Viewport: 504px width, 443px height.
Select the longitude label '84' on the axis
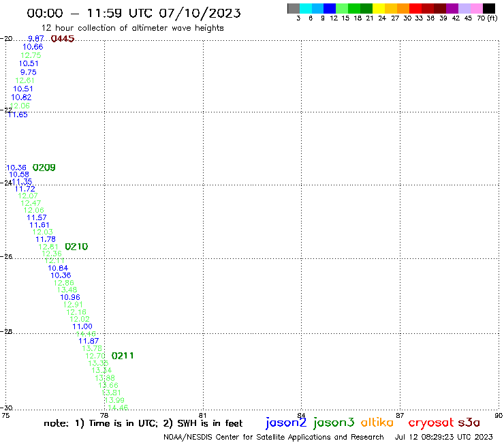(301, 415)
